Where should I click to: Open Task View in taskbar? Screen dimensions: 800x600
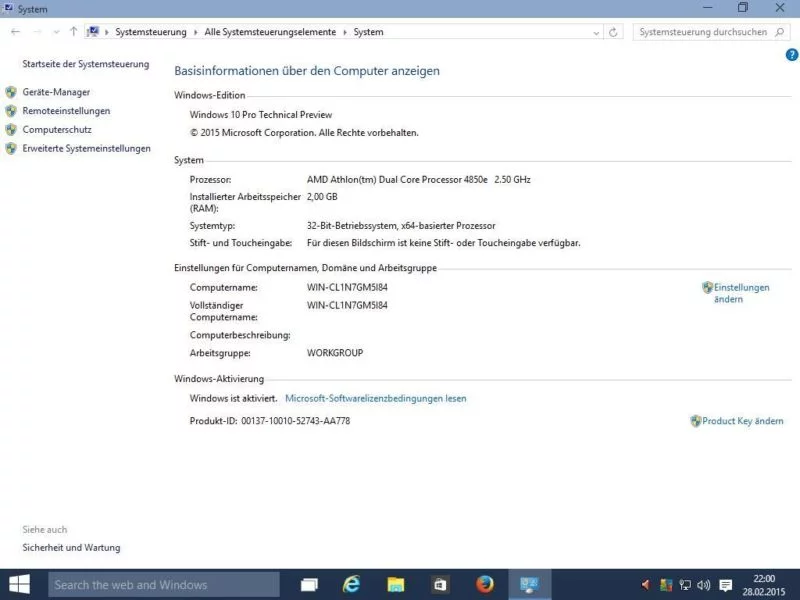click(309, 585)
